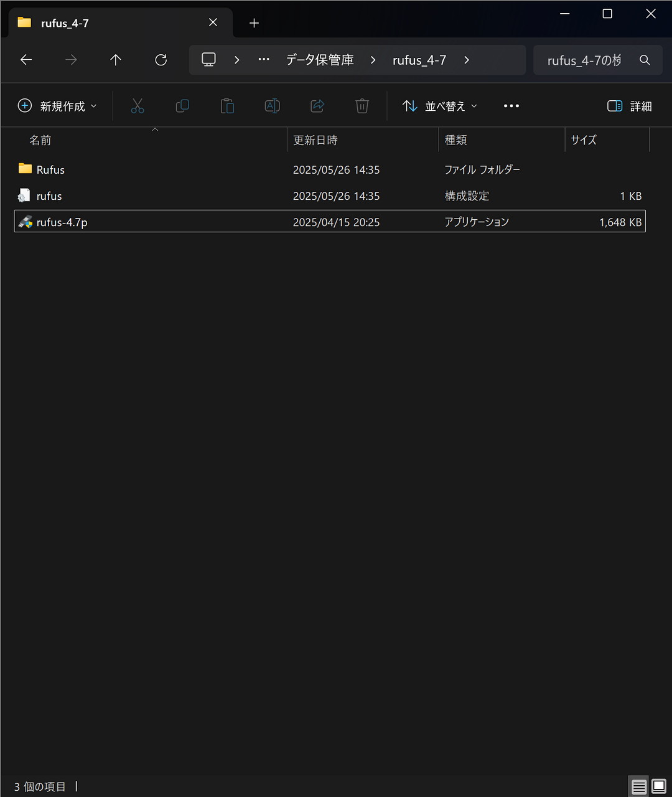Click the PC monitor icon in address bar
Screen dimensions: 672x797
(208, 60)
